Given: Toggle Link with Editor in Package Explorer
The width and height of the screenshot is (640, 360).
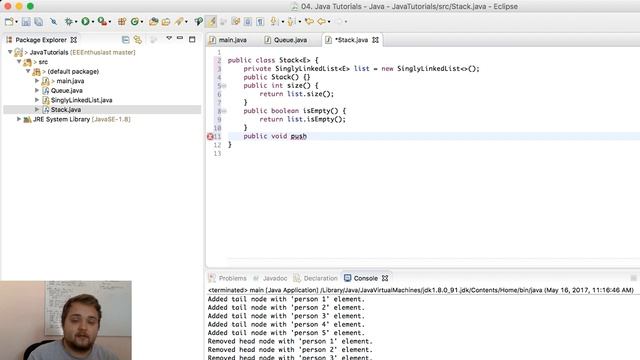Looking at the screenshot, I should (138, 40).
